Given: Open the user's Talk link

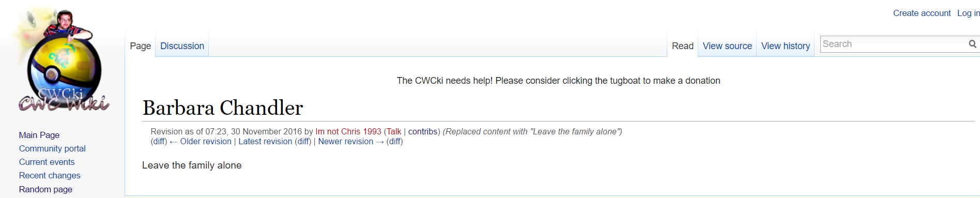Looking at the screenshot, I should [394, 131].
